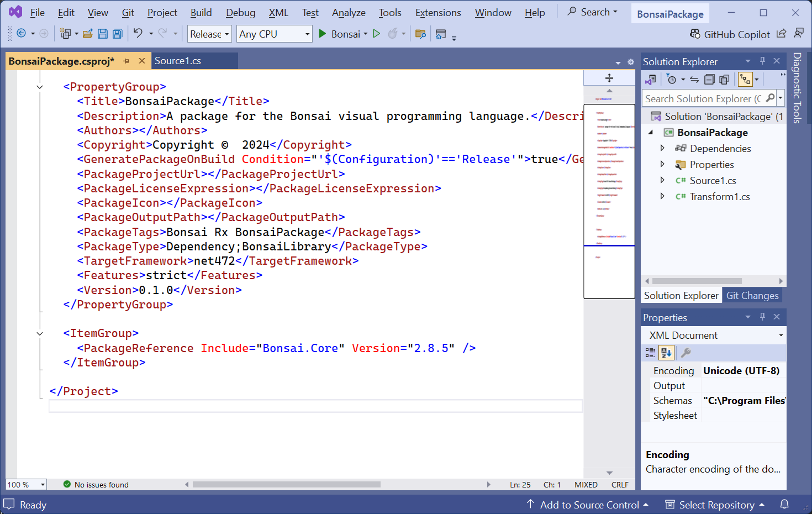Viewport: 812px width, 514px height.
Task: Click the Open File folder icon
Action: tap(87, 34)
